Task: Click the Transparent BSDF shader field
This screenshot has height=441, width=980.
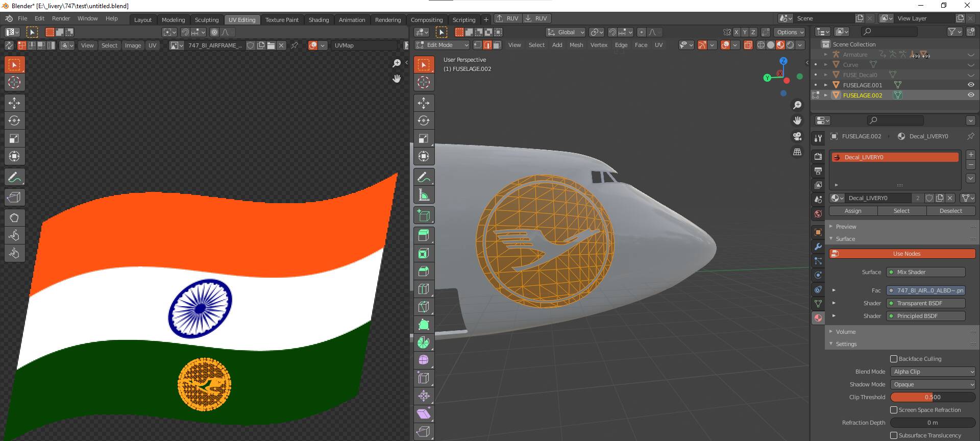Action: click(926, 303)
